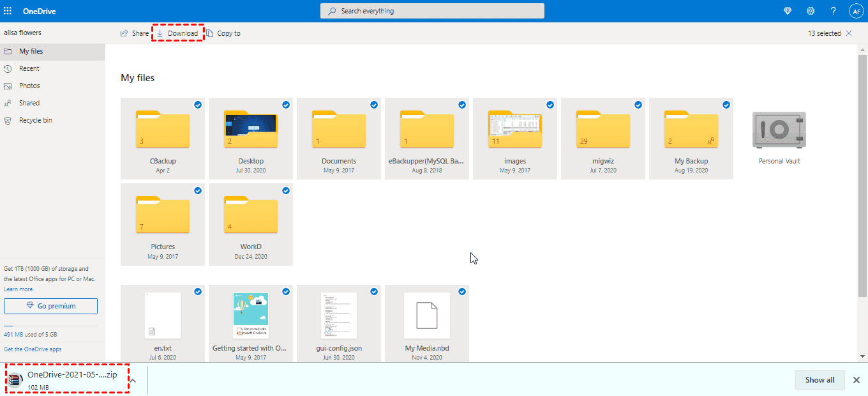
Task: Expand the downloaded zip options chevron
Action: tap(133, 380)
